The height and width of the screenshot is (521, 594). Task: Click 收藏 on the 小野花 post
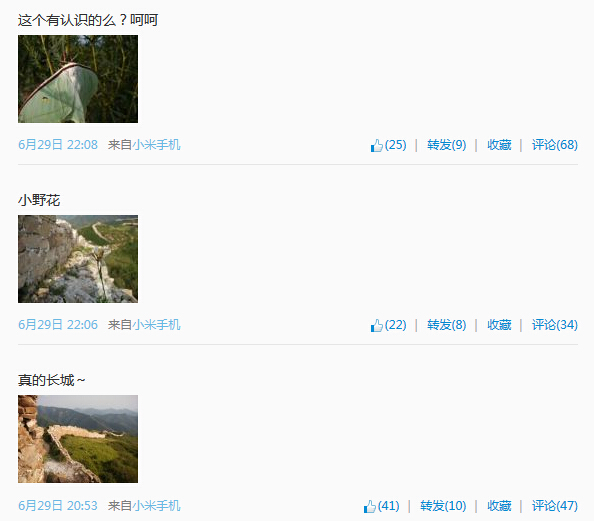499,325
